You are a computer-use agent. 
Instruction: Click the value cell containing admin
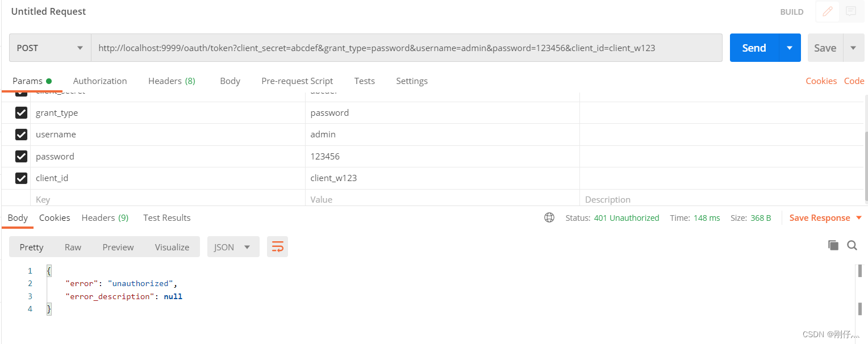click(443, 135)
